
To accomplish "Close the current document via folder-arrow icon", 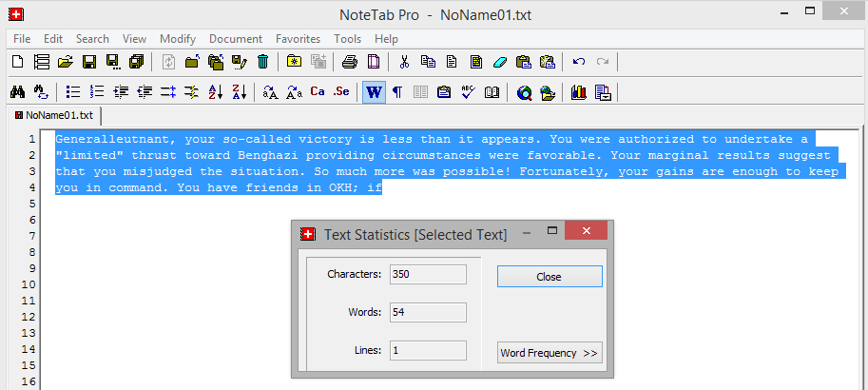I will tap(192, 62).
